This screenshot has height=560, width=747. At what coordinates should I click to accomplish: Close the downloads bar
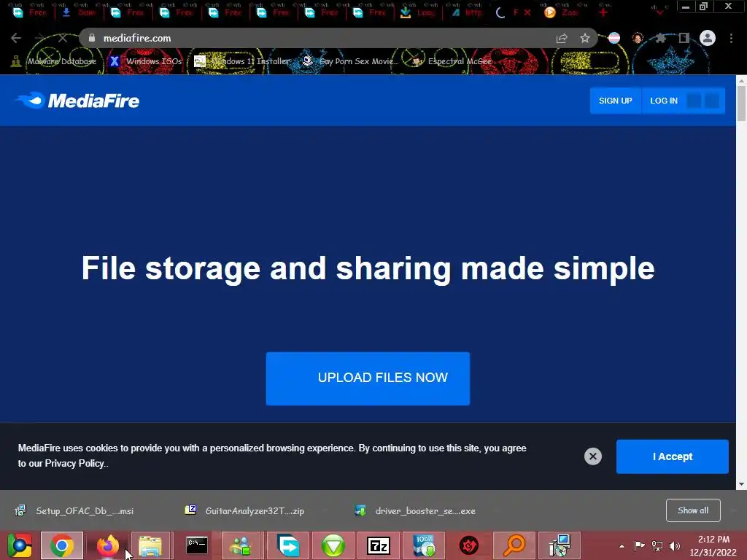[734, 510]
